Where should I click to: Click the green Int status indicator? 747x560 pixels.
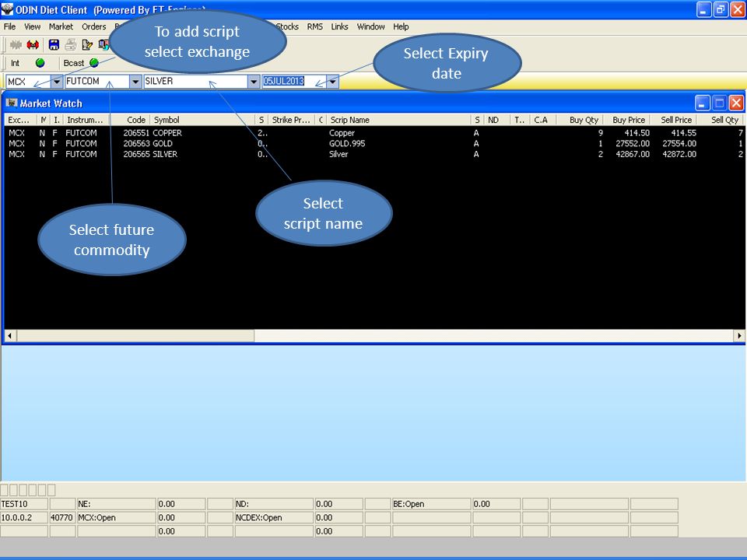tap(40, 63)
